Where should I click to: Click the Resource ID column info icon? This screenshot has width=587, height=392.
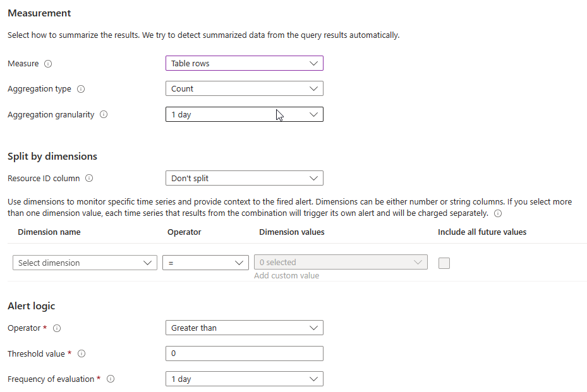(x=88, y=178)
